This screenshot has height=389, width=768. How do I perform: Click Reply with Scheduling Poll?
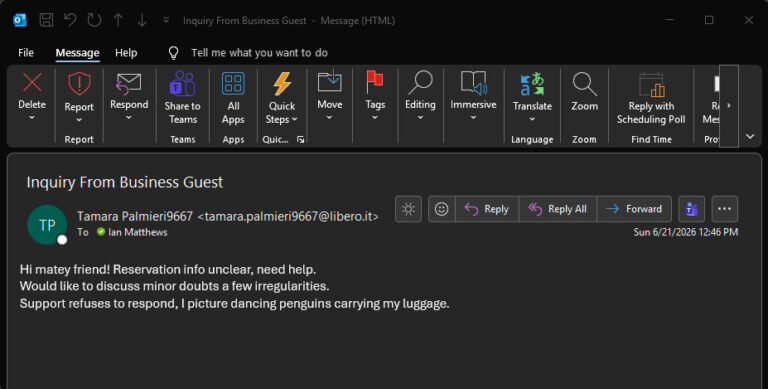point(651,98)
